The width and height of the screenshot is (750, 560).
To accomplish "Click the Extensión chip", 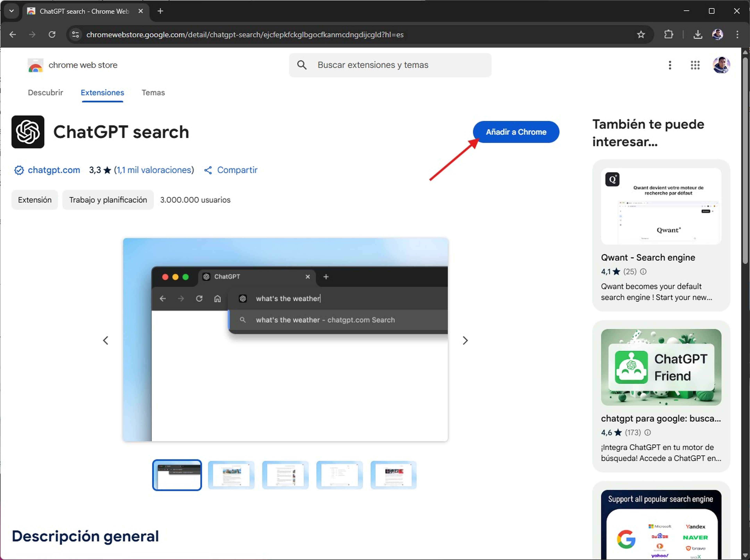I will pos(35,200).
